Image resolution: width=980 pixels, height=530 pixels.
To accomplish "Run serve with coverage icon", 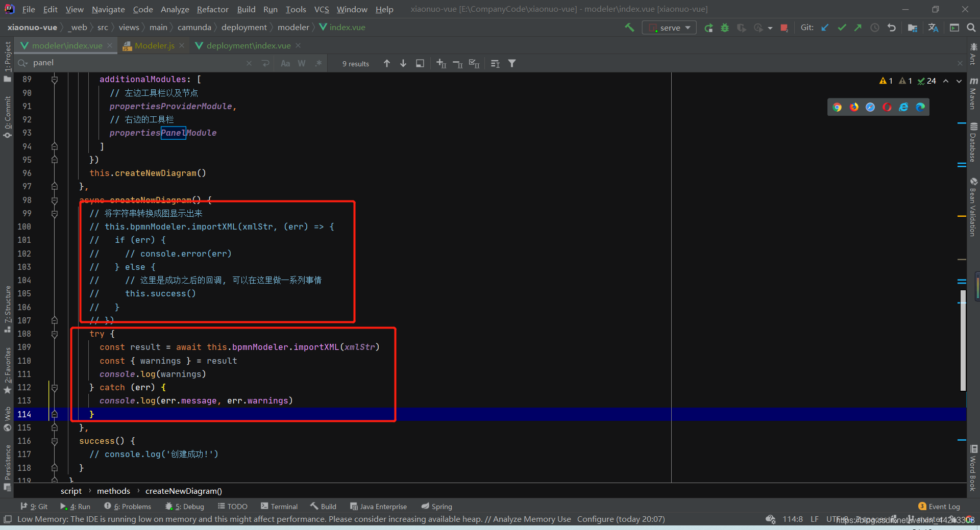I will [x=742, y=28].
